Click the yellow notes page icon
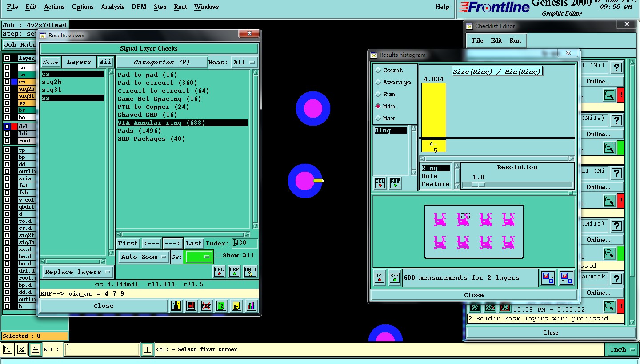The image size is (640, 364). coord(236,306)
